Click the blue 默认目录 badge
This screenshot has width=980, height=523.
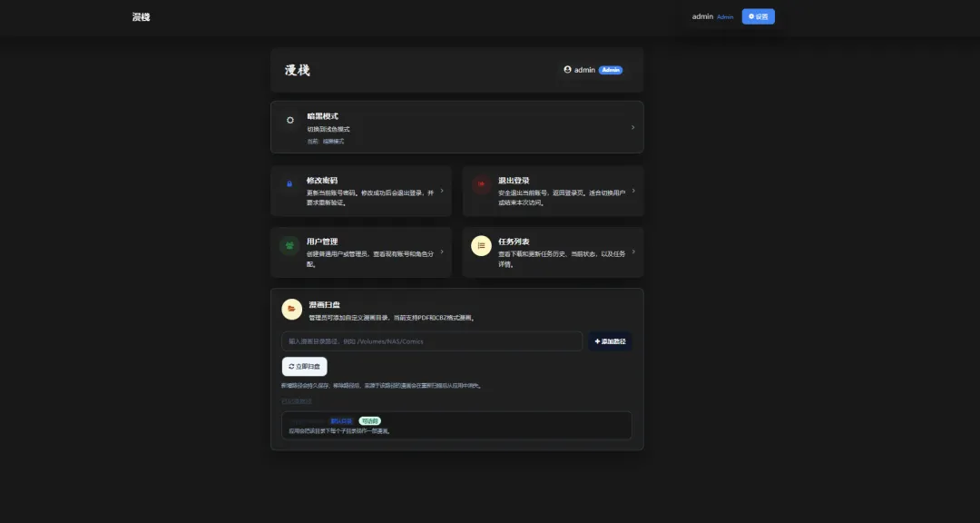click(x=341, y=421)
